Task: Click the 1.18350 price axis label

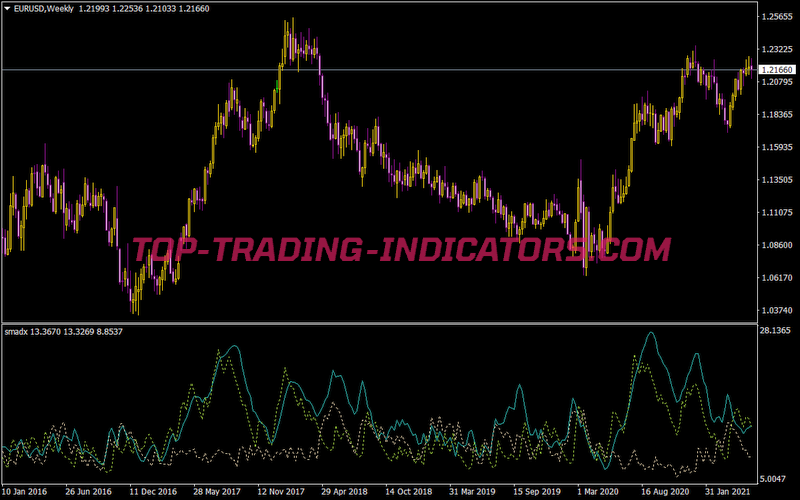Action: coord(777,115)
